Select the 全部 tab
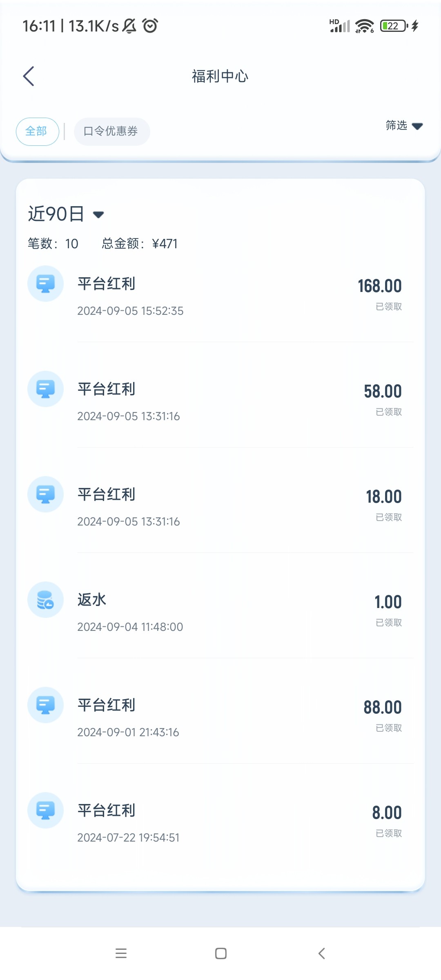441x980 pixels. click(x=37, y=131)
